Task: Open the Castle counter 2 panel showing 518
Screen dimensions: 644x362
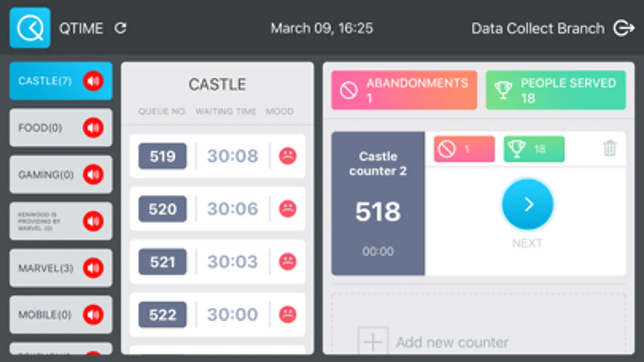Action: [378, 204]
